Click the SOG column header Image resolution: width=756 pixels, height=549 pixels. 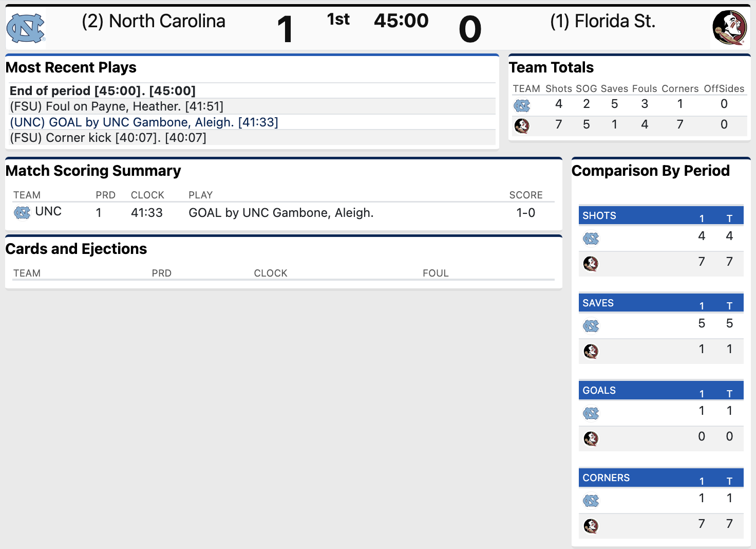pos(586,88)
